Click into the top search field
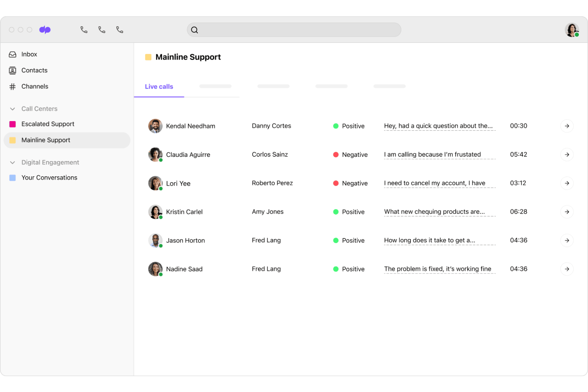588x392 pixels. (294, 30)
